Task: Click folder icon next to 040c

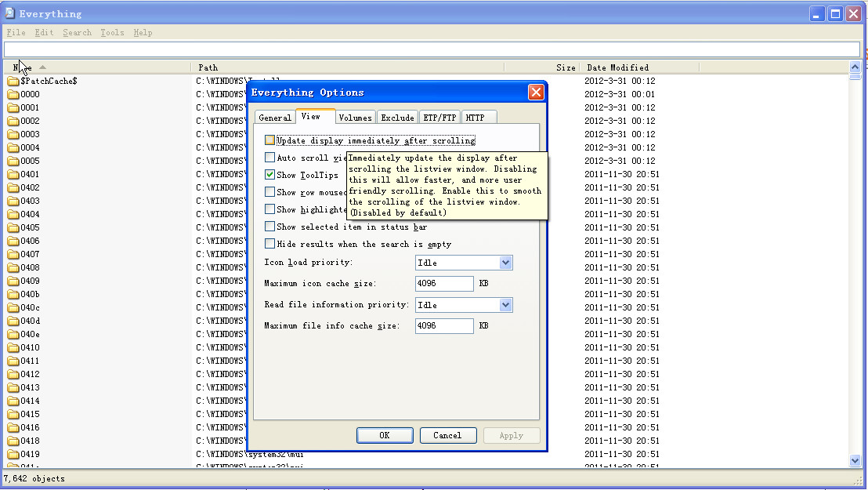Action: (13, 307)
